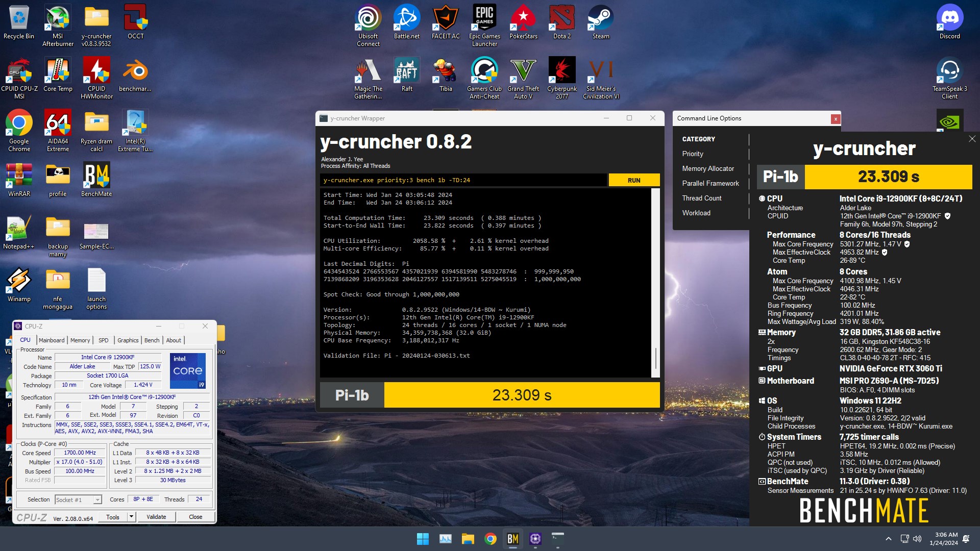This screenshot has width=980, height=551.
Task: Open the backup mamy folder
Action: coord(58,236)
